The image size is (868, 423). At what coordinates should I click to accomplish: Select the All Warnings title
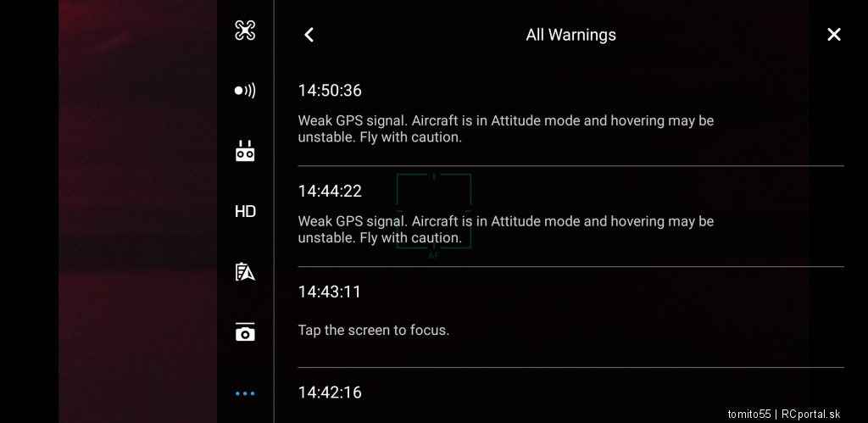pos(570,35)
